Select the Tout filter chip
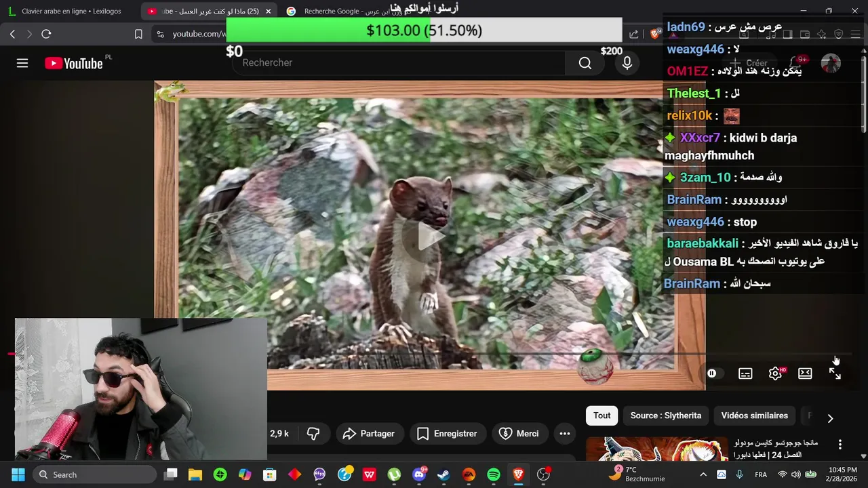The image size is (868, 488). pos(602,415)
